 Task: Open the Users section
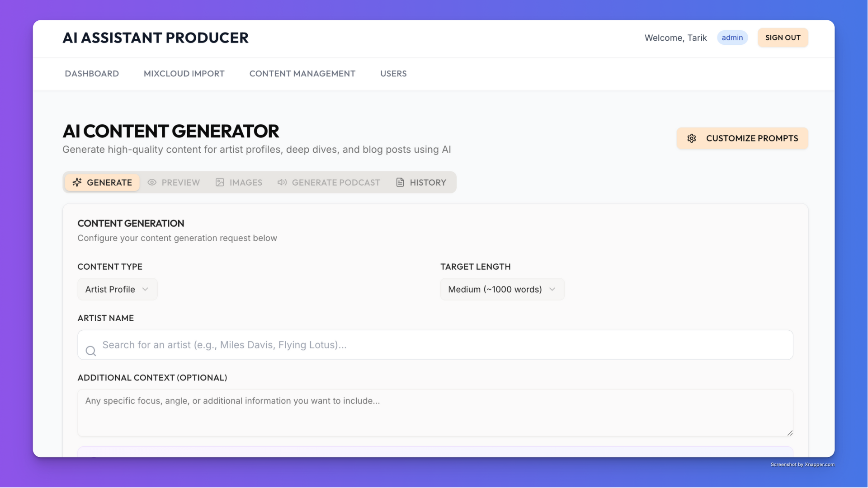pos(393,74)
